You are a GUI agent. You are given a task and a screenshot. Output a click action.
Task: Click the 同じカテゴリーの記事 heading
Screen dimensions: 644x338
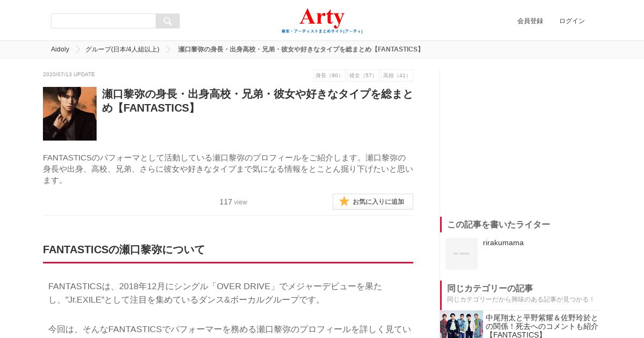[490, 288]
